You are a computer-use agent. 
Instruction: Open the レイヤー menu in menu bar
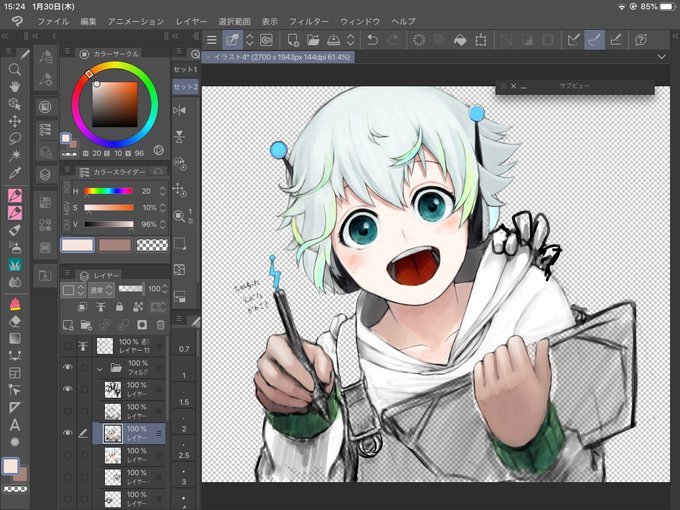(x=191, y=21)
